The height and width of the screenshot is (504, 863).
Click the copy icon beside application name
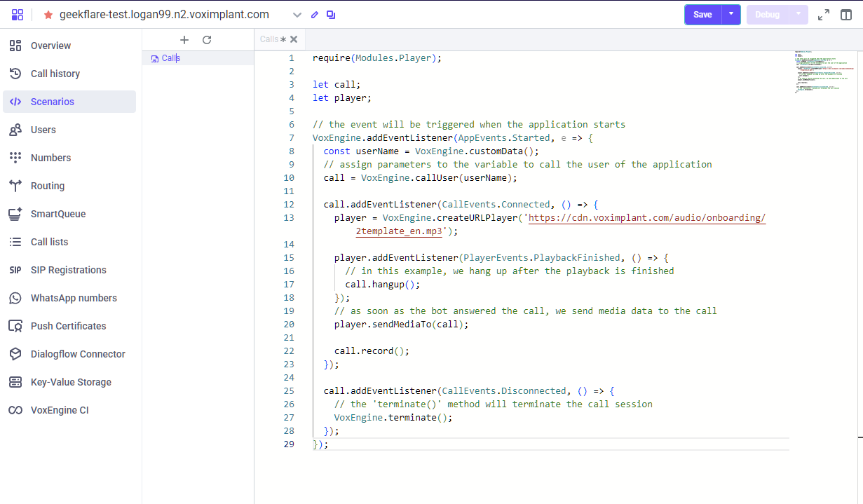tap(331, 15)
